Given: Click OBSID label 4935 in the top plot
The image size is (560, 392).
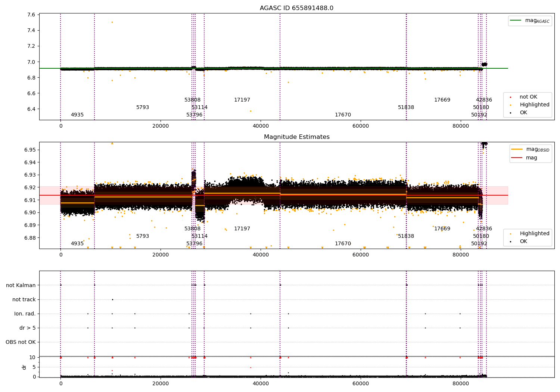Looking at the screenshot, I should (77, 115).
